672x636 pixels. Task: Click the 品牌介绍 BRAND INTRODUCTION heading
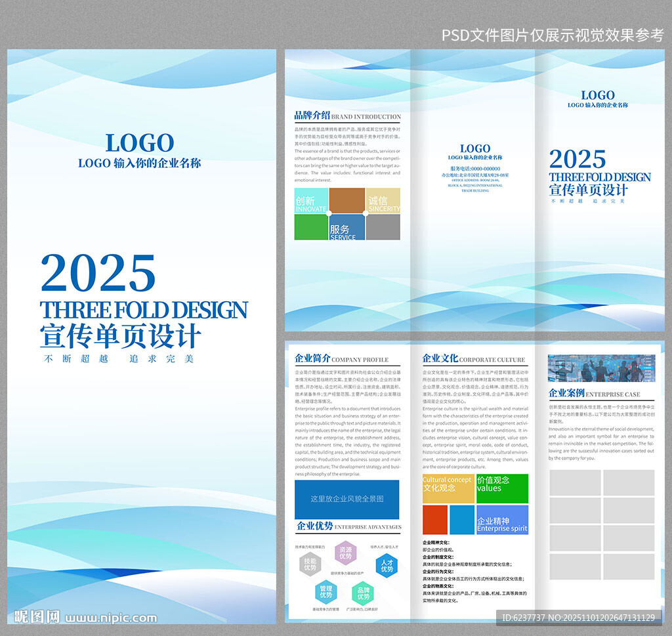click(348, 116)
